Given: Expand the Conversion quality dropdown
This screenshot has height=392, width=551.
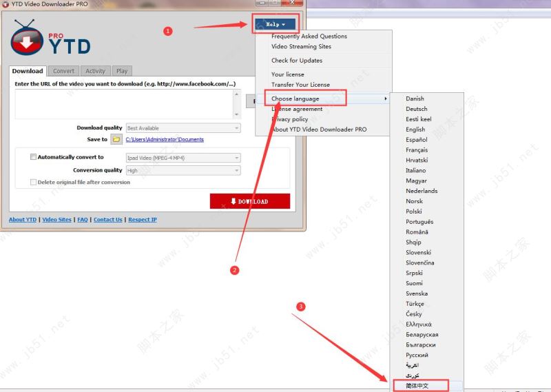Looking at the screenshot, I should (x=183, y=171).
